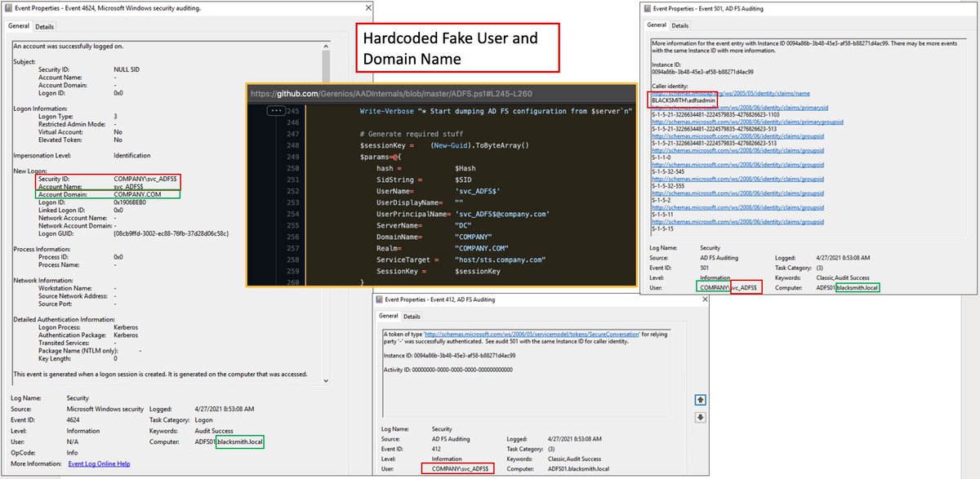Select the General tab in Event 412 window
This screenshot has width=980, height=479.
[389, 316]
